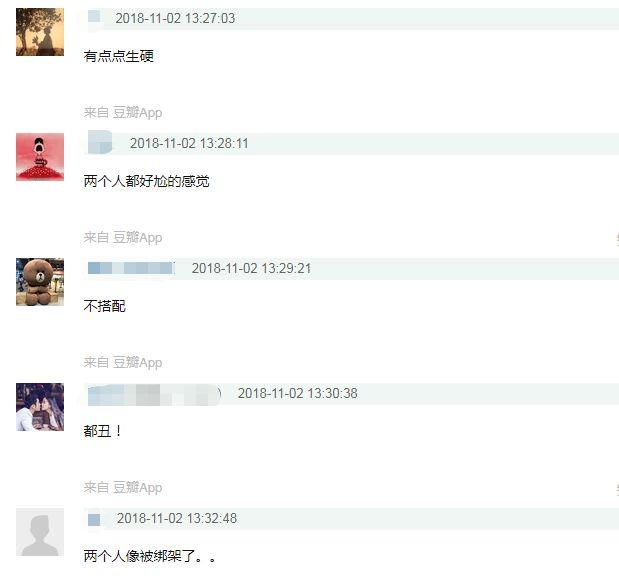The image size is (619, 583).
Task: Open the brown bear avatar profile
Action: pos(40,282)
